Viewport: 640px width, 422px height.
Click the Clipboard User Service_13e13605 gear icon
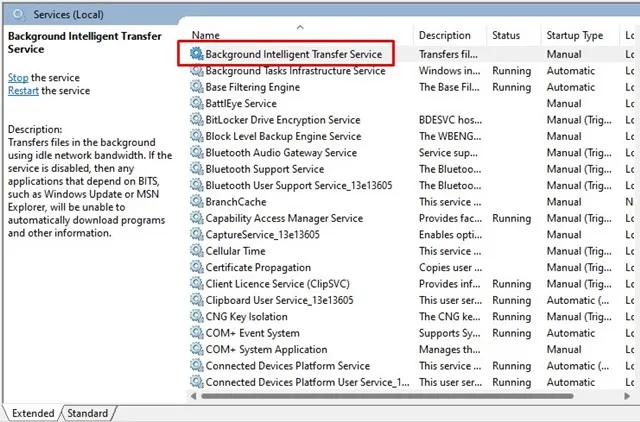click(x=197, y=300)
